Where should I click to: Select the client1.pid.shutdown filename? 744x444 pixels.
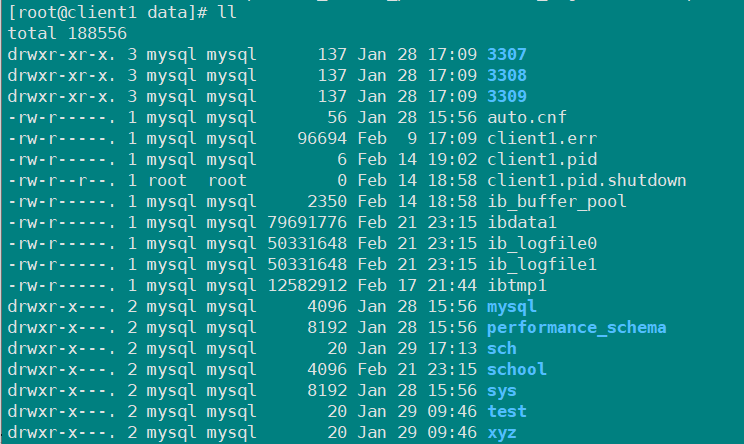pos(586,180)
